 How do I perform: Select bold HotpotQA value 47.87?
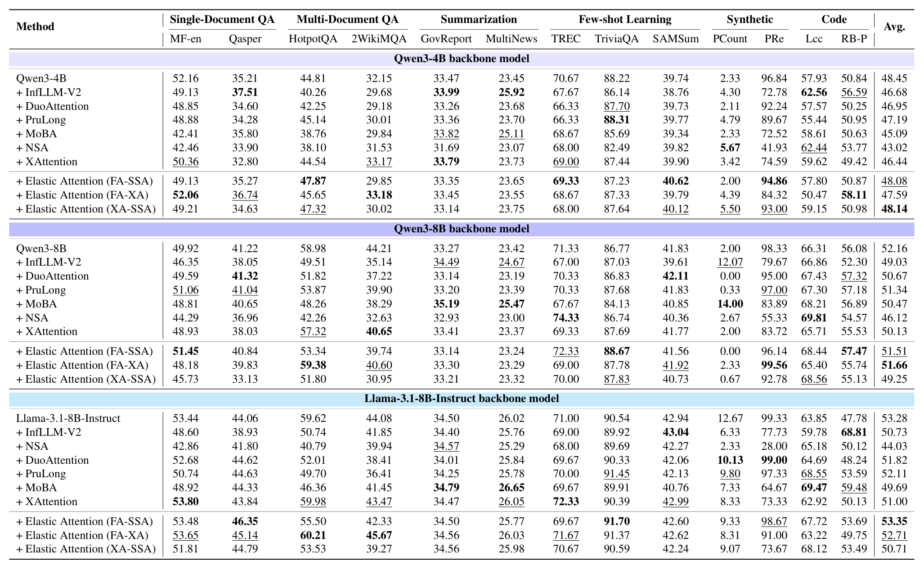[313, 181]
